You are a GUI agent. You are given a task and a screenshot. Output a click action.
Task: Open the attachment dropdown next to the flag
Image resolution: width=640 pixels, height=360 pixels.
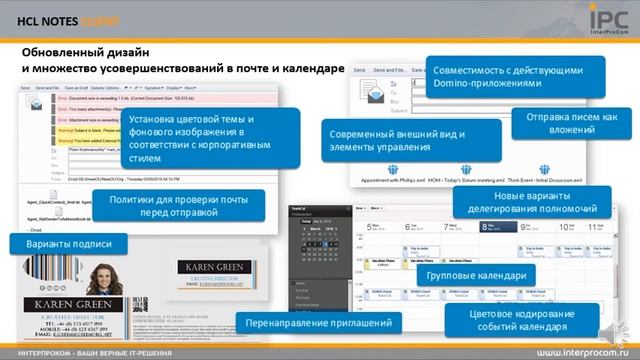[x=137, y=88]
